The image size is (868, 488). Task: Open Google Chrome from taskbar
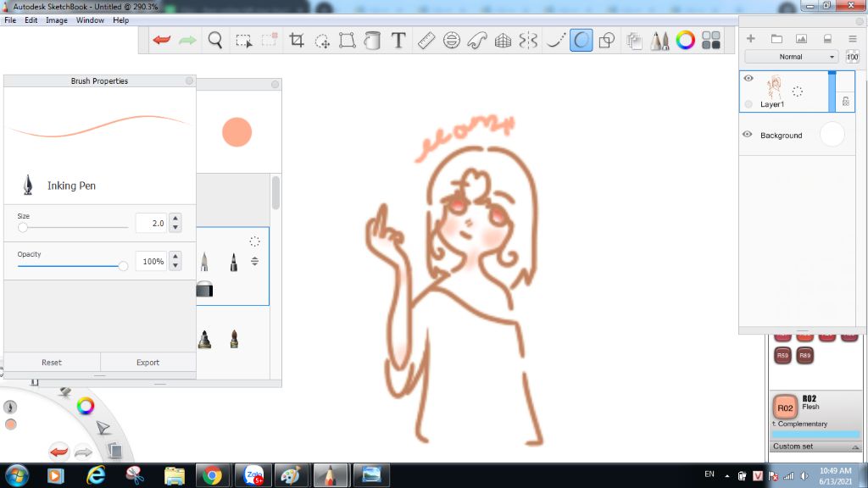pos(212,475)
